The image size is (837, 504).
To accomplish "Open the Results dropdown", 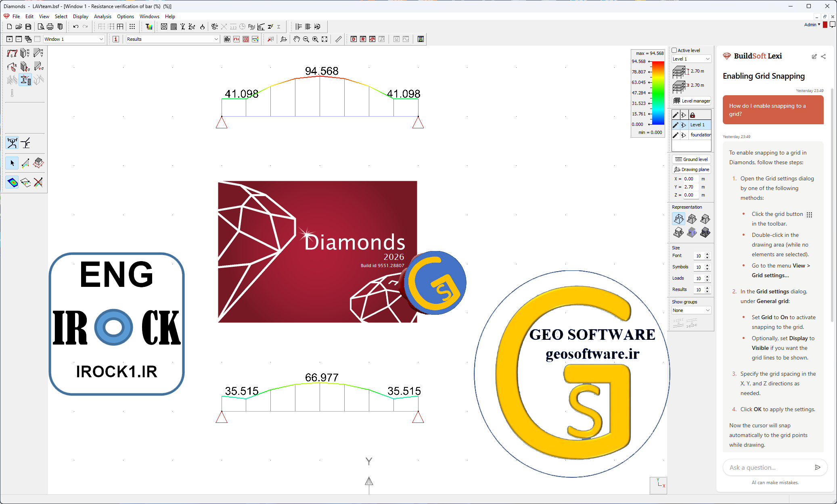I will pos(172,39).
